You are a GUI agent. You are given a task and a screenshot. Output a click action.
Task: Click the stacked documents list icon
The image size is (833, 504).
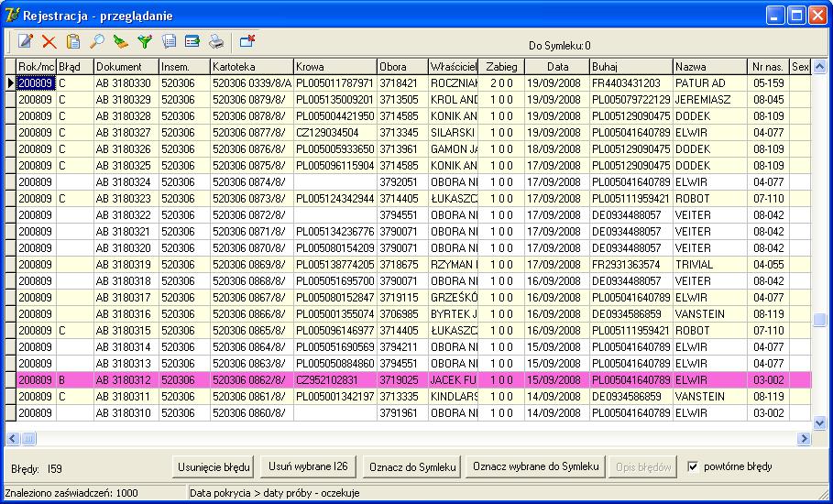[x=169, y=41]
